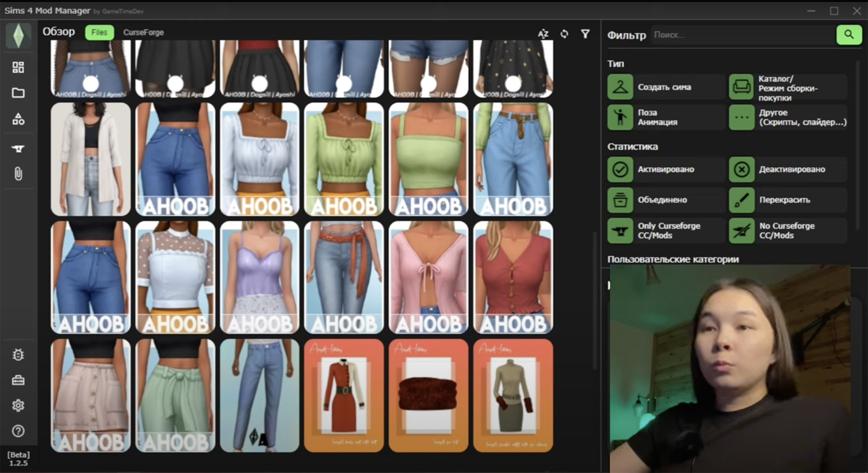Filter by Создать сима type
The height and width of the screenshot is (473, 868).
[x=666, y=87]
